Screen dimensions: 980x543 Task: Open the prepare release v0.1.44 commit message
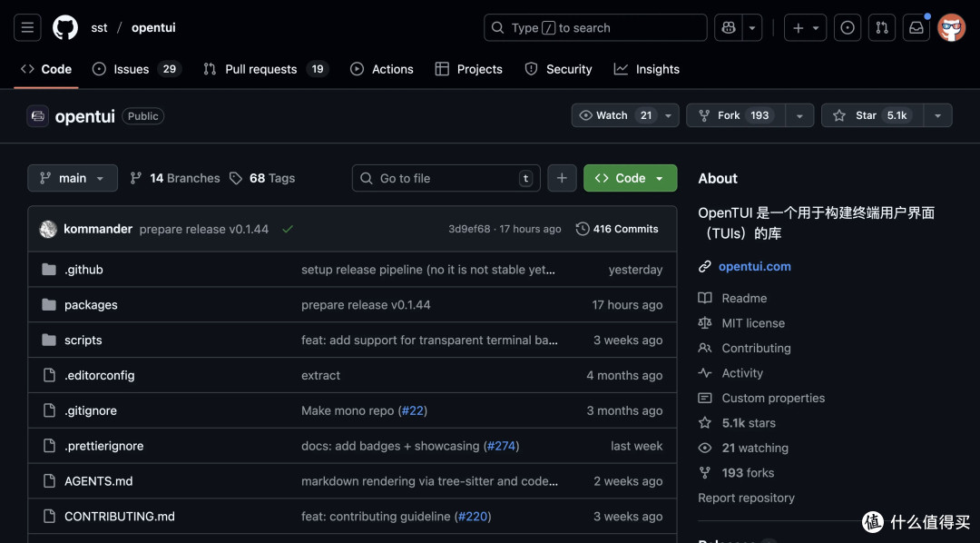tap(204, 229)
